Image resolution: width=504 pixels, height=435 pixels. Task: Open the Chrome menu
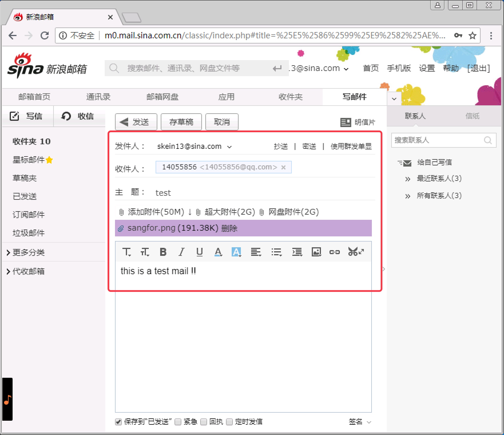(x=491, y=35)
